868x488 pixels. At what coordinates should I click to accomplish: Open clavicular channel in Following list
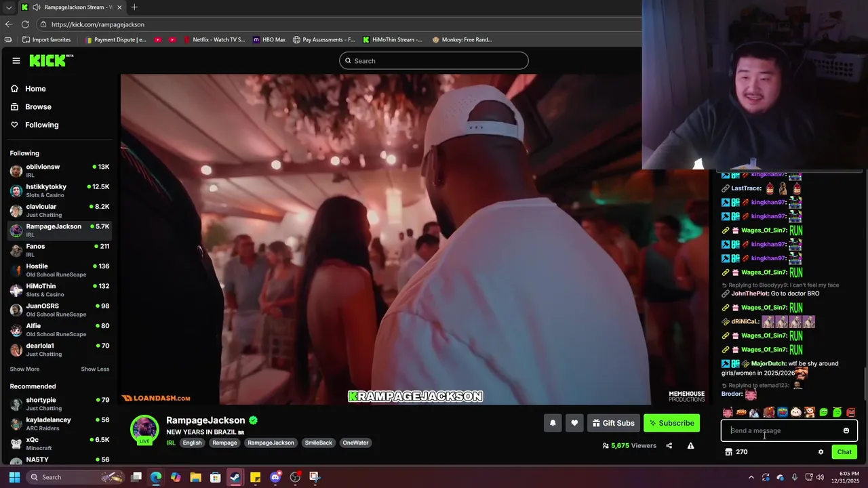tap(60, 210)
